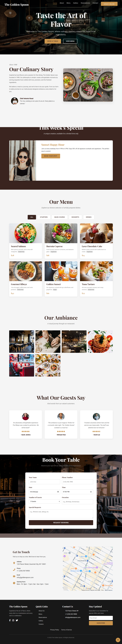The height and width of the screenshot is (644, 122).
Task: Select the Desserts menu filter
Action: [x=75, y=217]
